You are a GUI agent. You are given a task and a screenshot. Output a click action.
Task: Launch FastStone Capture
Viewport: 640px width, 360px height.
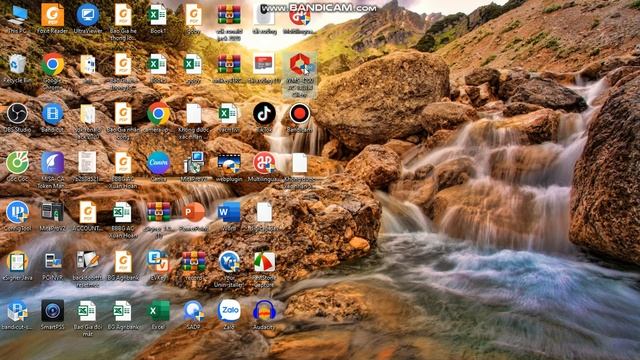tap(264, 269)
